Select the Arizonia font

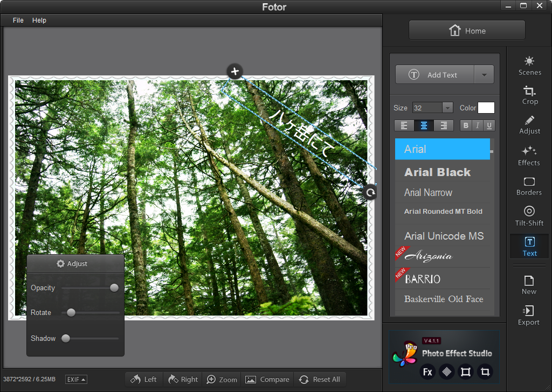coord(443,256)
